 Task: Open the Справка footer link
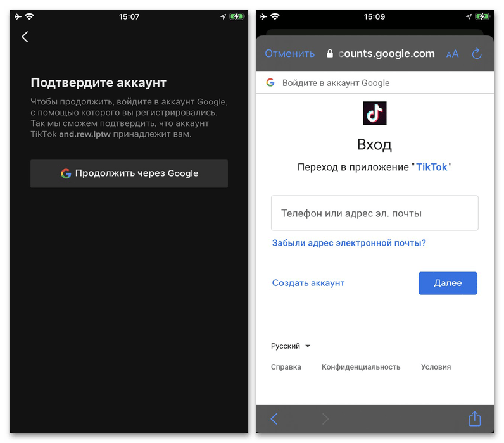(286, 367)
